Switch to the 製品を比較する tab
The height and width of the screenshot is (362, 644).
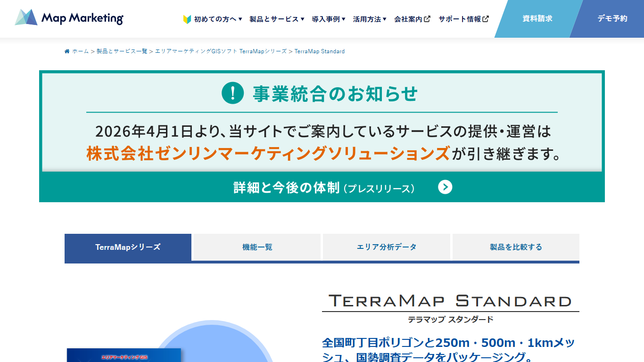click(516, 247)
